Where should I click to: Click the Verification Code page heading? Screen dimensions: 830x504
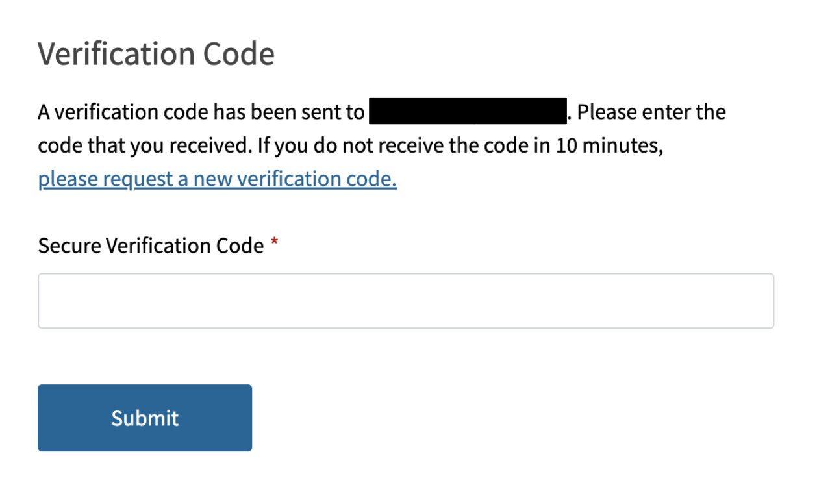coord(156,54)
